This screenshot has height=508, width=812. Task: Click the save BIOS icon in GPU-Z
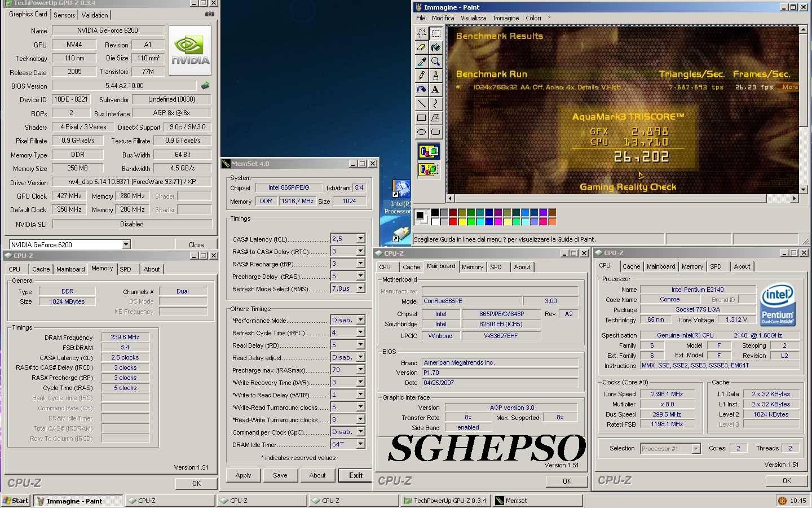coord(205,86)
